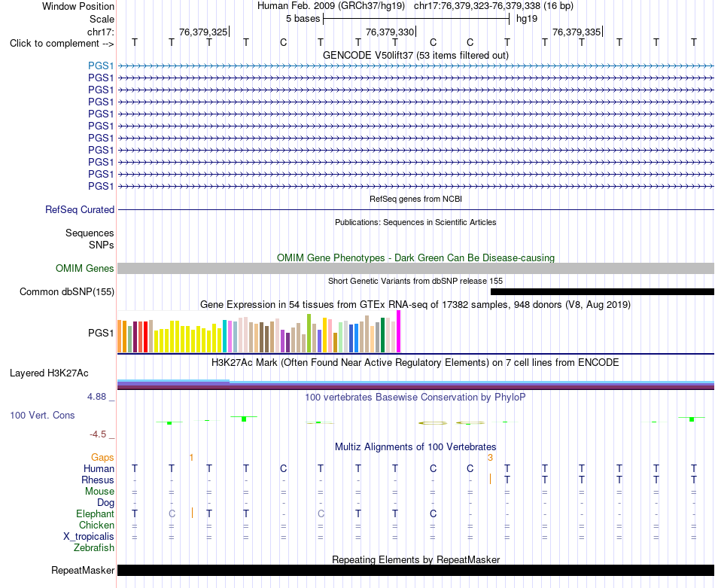Click the orange gap count 3
This screenshot has height=588, width=715.
[x=490, y=458]
